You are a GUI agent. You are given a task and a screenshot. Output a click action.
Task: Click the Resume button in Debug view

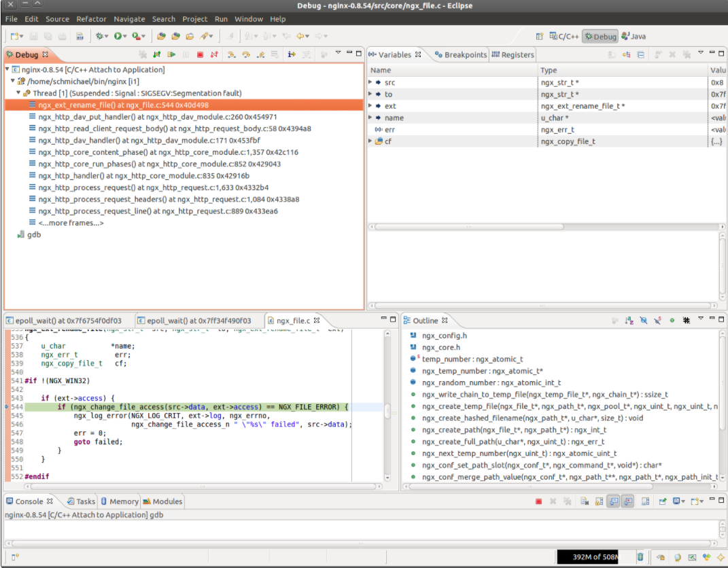[171, 54]
